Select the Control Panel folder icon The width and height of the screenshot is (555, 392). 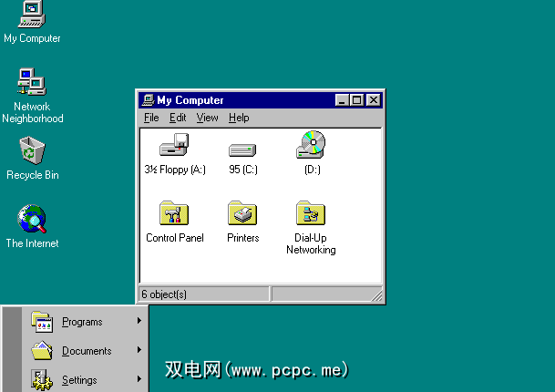174,212
